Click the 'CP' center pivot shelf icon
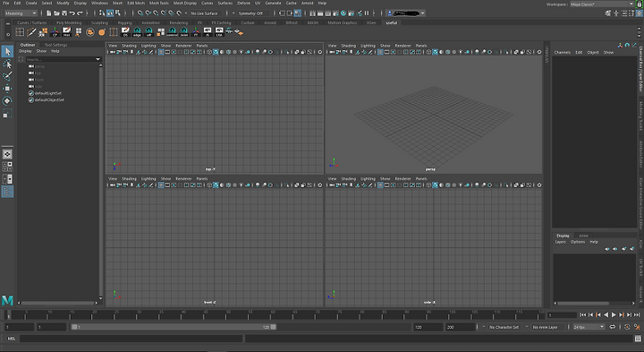This screenshot has height=352, width=644. coord(55,32)
